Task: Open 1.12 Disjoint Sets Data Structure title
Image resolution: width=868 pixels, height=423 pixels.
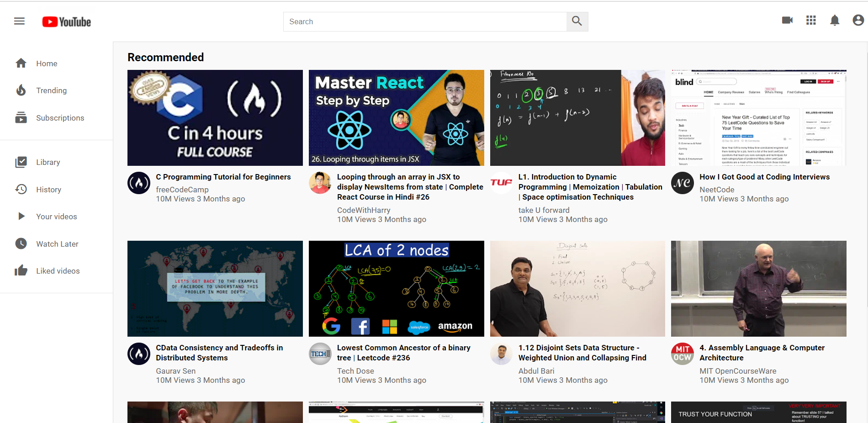Action: [582, 353]
